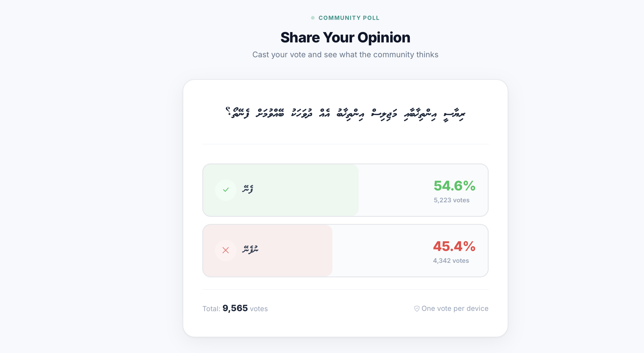Select the first poll option's Dhivehi label

248,189
